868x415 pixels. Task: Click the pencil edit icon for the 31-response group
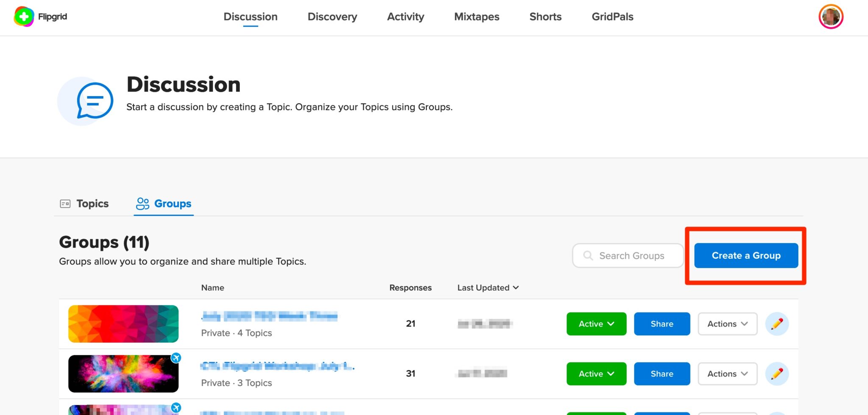pyautogui.click(x=777, y=374)
